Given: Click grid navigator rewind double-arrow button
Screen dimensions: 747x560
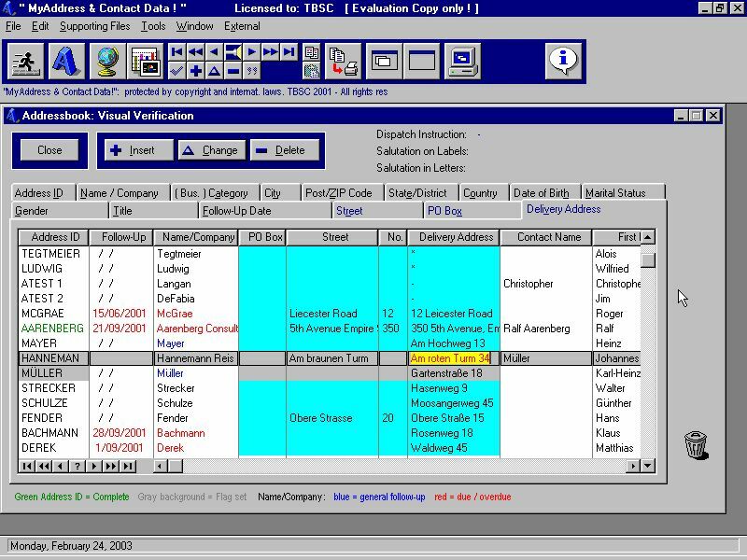Looking at the screenshot, I should coord(44,466).
